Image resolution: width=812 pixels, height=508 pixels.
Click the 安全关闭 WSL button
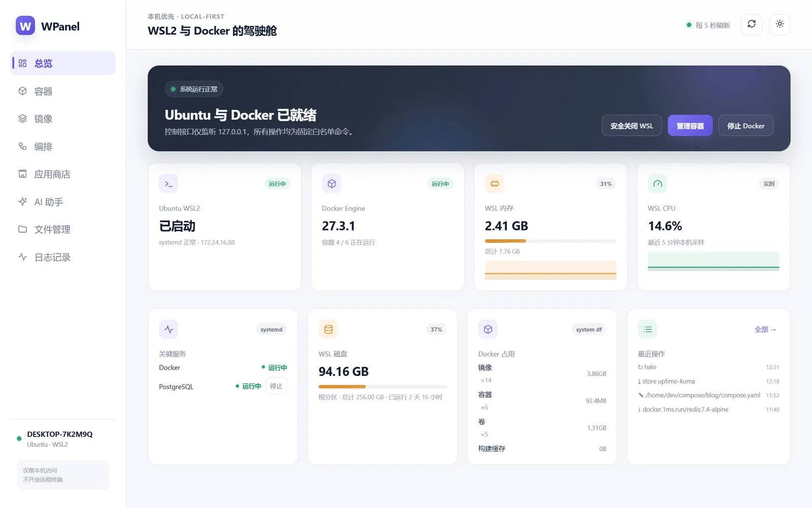(x=632, y=125)
